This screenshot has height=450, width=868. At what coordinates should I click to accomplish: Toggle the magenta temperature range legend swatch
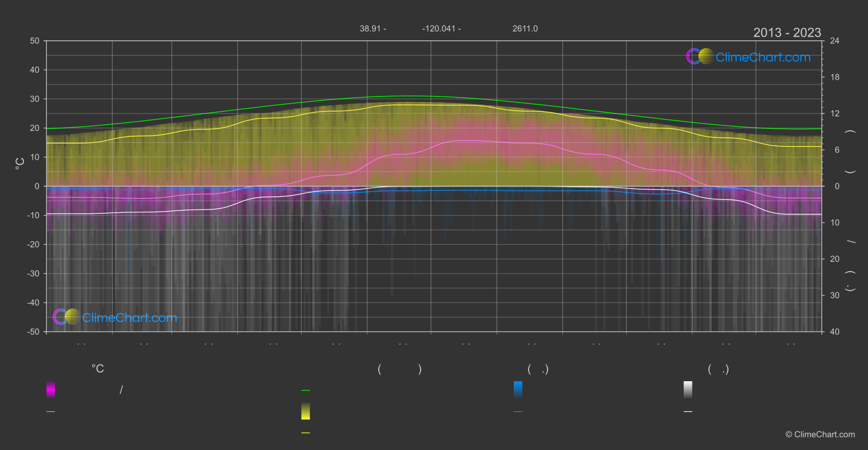[51, 389]
